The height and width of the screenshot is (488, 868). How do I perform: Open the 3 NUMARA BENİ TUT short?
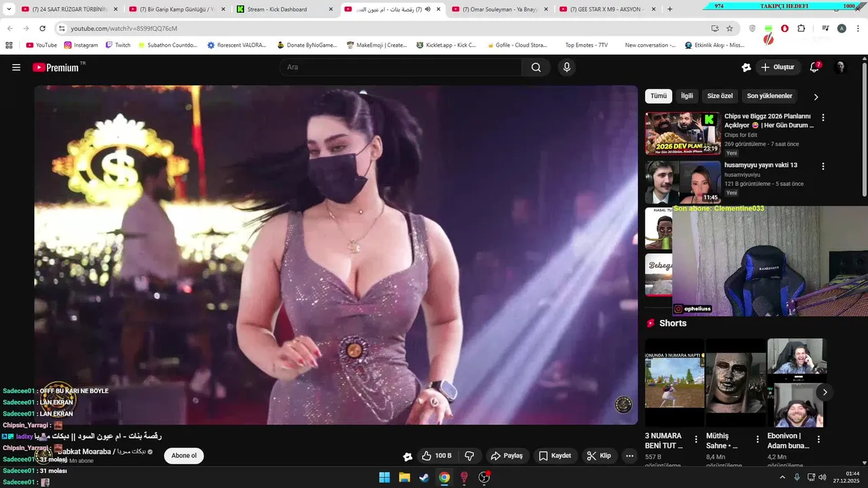pyautogui.click(x=675, y=382)
